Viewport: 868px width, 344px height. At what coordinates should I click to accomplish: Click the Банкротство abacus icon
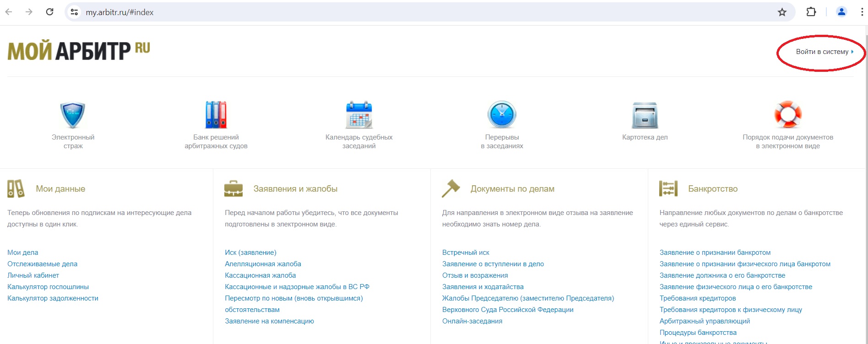(668, 188)
